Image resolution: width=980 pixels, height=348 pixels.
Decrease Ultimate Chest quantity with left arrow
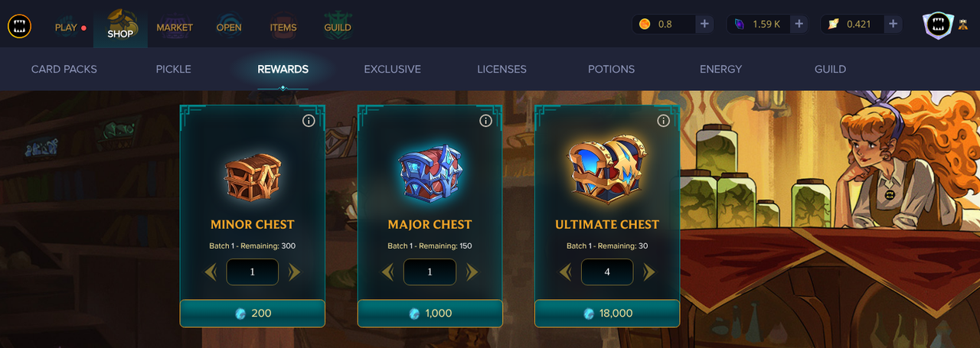coord(565,272)
